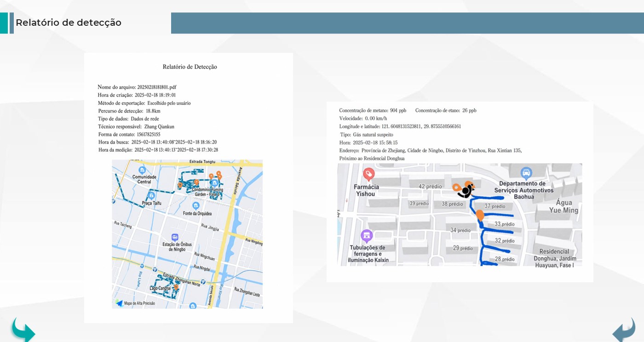Click the Rua Ningdai street label
The width and height of the screenshot is (644, 342).
click(202, 268)
